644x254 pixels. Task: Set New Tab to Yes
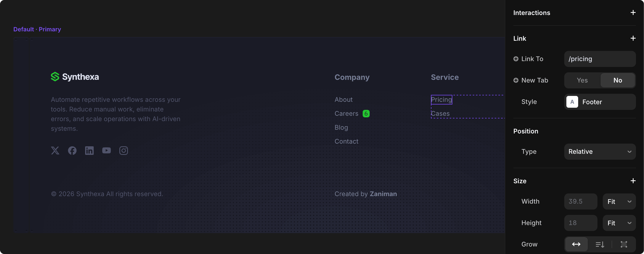tap(582, 80)
